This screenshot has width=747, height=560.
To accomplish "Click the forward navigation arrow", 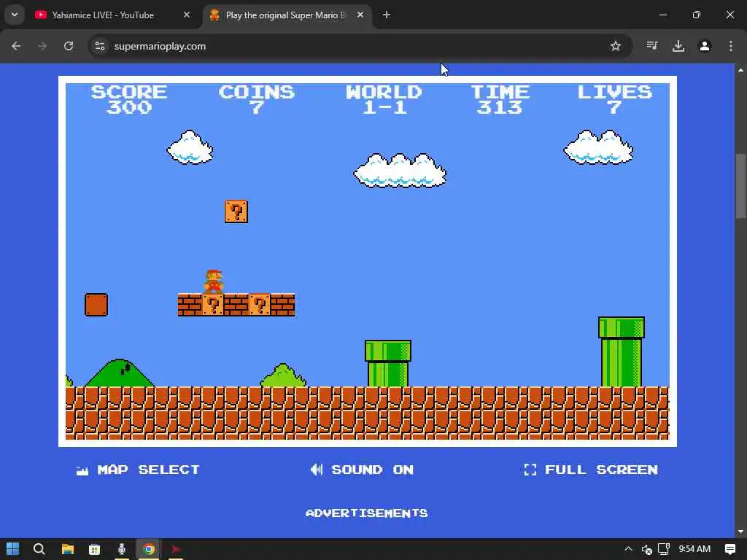I will pyautogui.click(x=42, y=46).
